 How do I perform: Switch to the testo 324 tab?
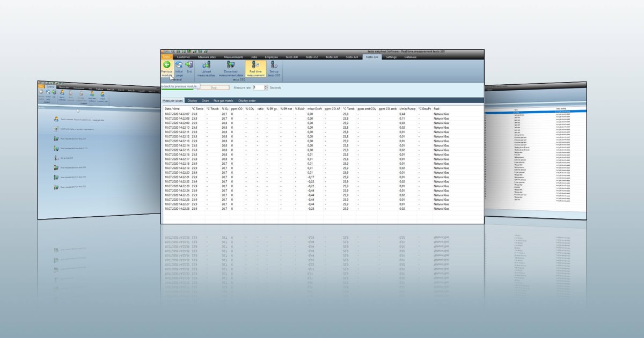[352, 57]
